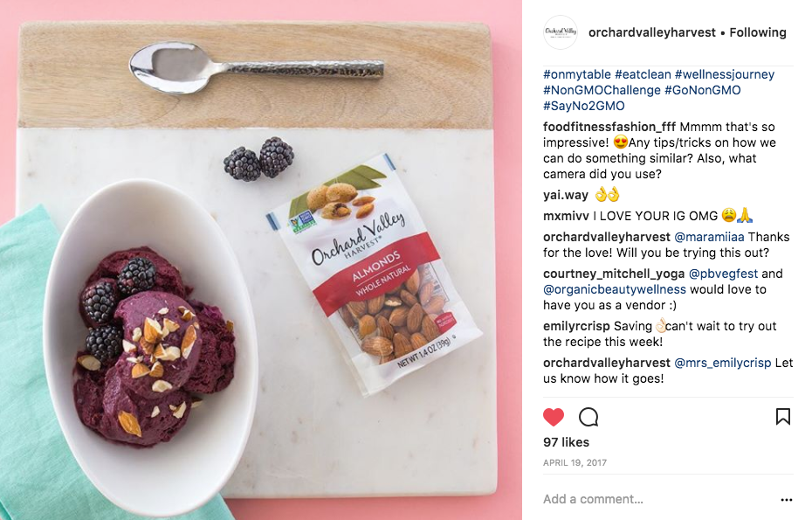The image size is (812, 520).
Task: Click the comment speech bubble icon
Action: [588, 417]
